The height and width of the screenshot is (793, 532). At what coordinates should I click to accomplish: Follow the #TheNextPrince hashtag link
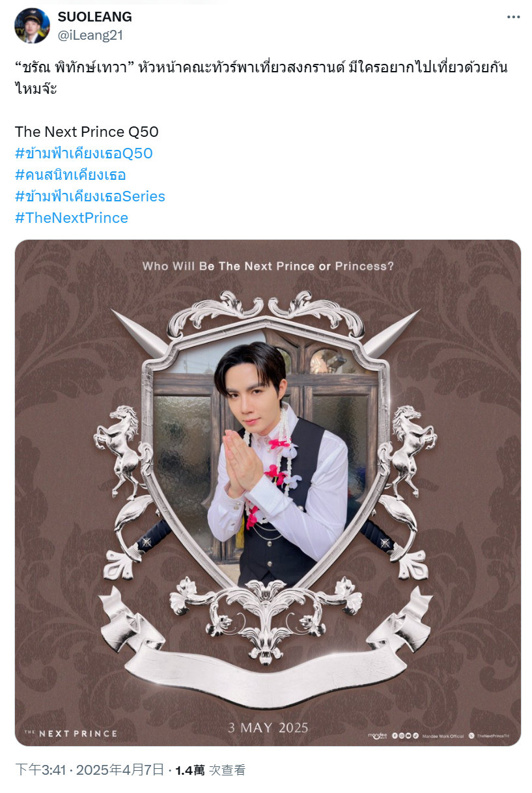(72, 218)
